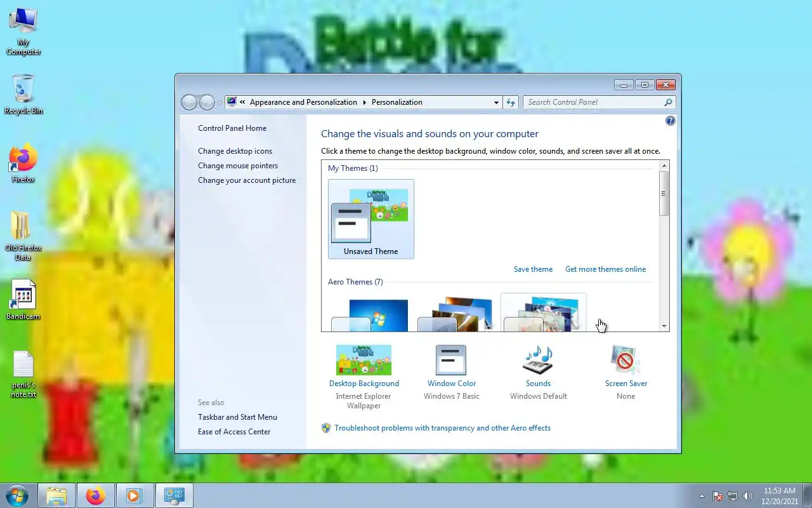
Task: Open the recent pages dropdown arrow
Action: pos(220,102)
